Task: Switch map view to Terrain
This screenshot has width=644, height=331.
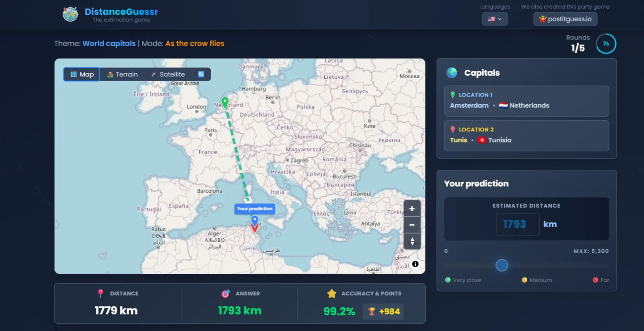Action: [x=122, y=74]
